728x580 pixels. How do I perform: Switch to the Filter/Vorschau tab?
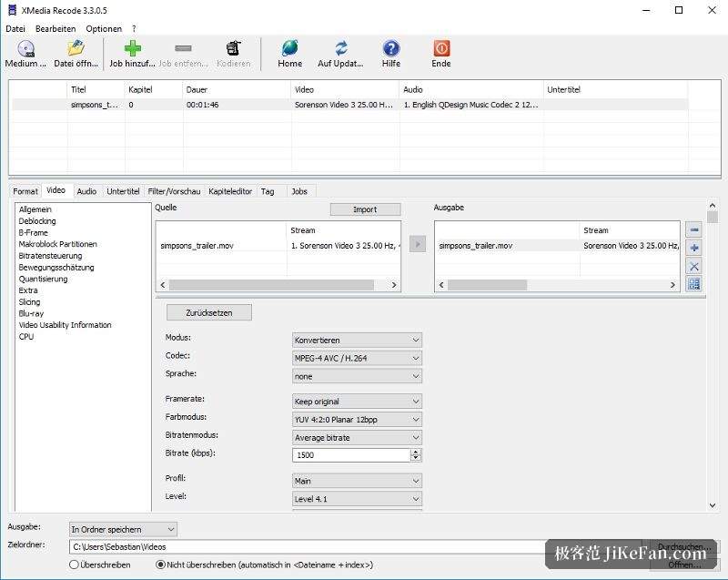(174, 191)
